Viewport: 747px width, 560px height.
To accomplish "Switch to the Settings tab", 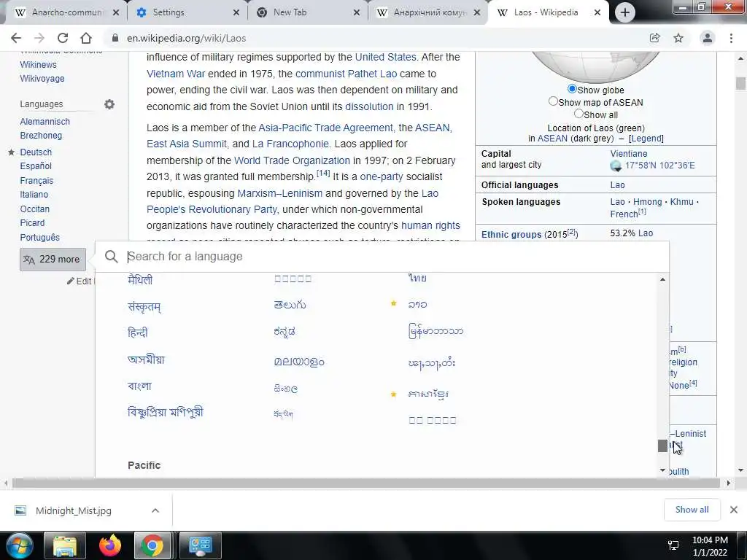I will [x=187, y=12].
